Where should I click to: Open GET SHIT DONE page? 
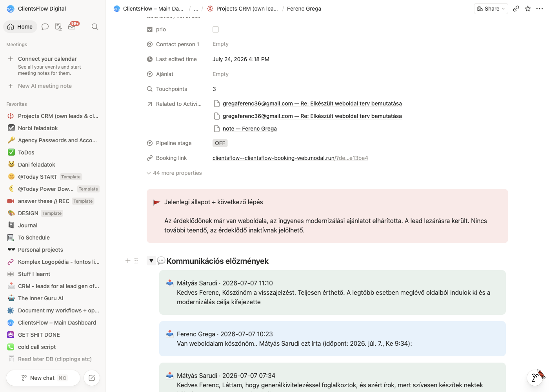pyautogui.click(x=53, y=335)
